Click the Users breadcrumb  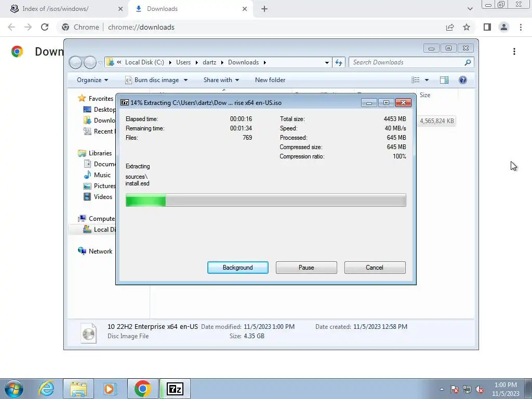183,62
